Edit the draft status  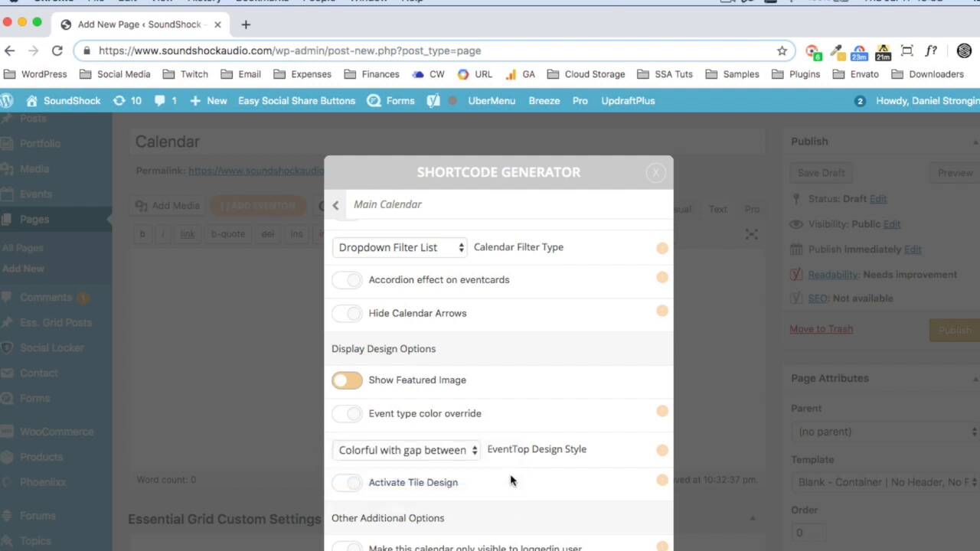click(x=878, y=199)
